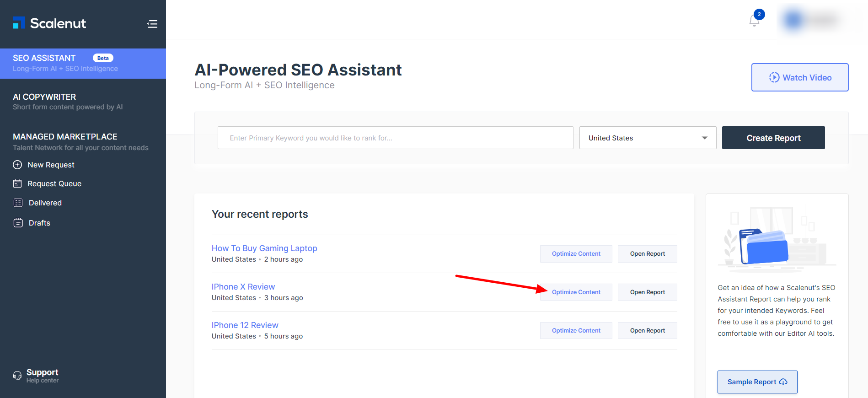Viewport: 868px width, 398px height.
Task: Click the Delivered checklist icon
Action: 18,203
